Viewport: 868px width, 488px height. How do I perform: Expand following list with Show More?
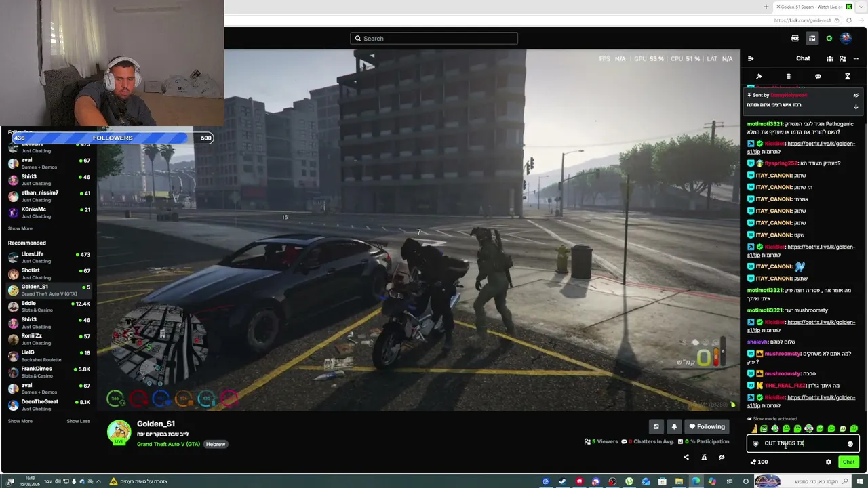(x=20, y=229)
